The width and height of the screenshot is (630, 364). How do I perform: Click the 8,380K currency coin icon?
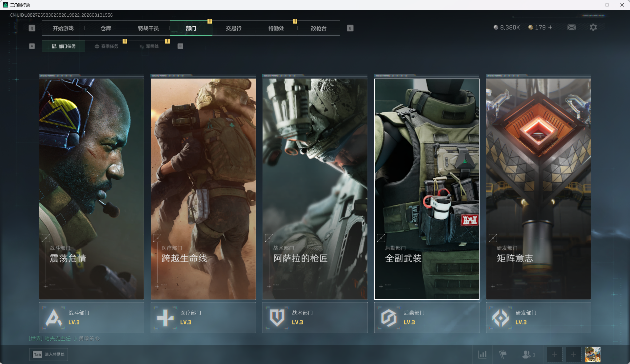496,27
